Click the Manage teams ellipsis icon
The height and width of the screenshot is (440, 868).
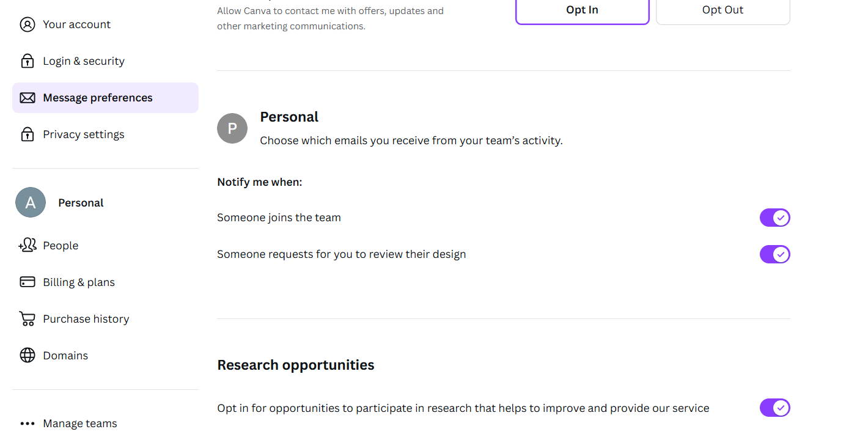click(x=28, y=424)
